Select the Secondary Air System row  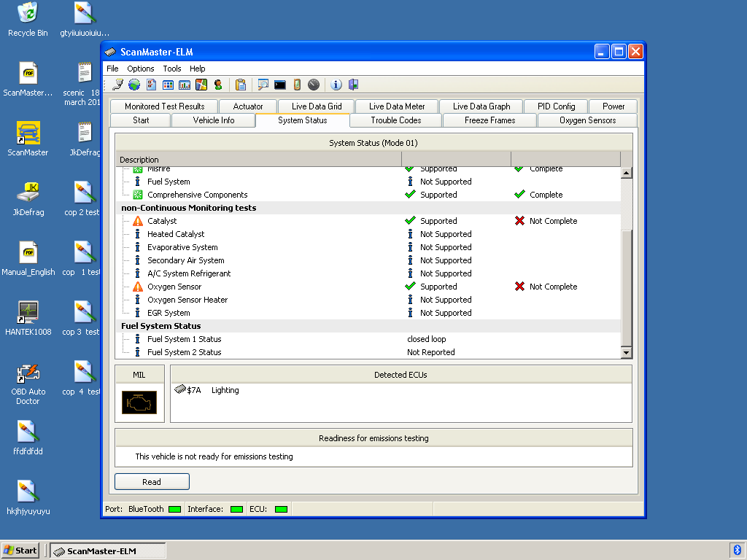pos(368,260)
